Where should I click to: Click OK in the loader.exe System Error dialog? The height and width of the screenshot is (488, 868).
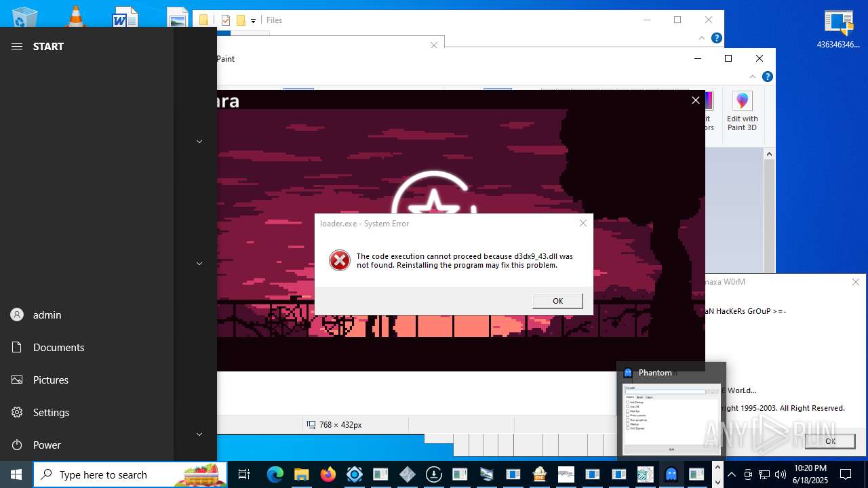[557, 301]
